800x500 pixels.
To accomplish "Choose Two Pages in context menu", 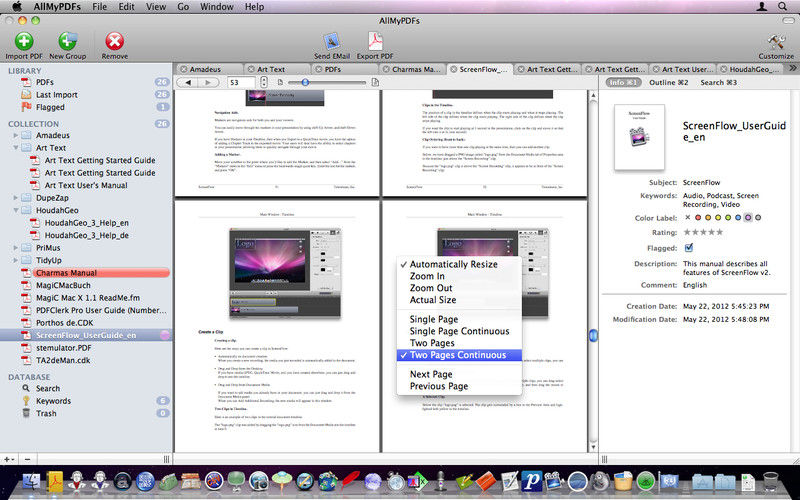I will (x=459, y=343).
